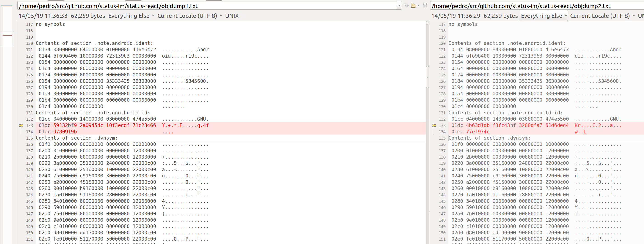Click left pane changed value 'd780919b'
The height and width of the screenshot is (244, 644).
(65, 132)
